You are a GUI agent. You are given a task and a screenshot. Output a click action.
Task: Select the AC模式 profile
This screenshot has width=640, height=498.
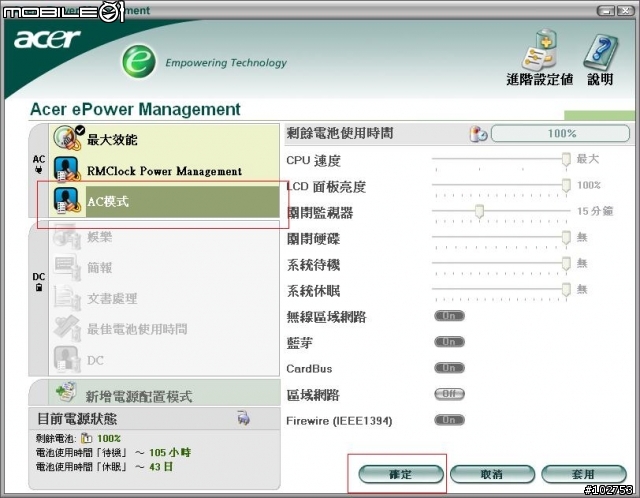(164, 201)
